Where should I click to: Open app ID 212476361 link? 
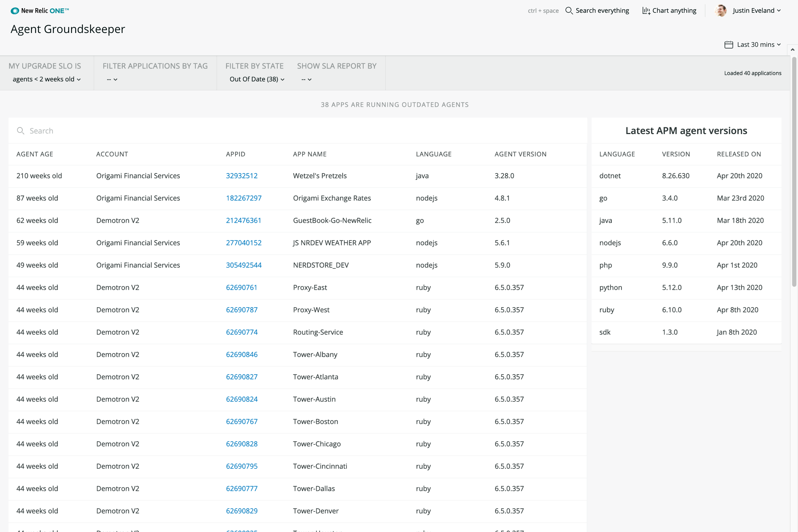[x=243, y=220]
